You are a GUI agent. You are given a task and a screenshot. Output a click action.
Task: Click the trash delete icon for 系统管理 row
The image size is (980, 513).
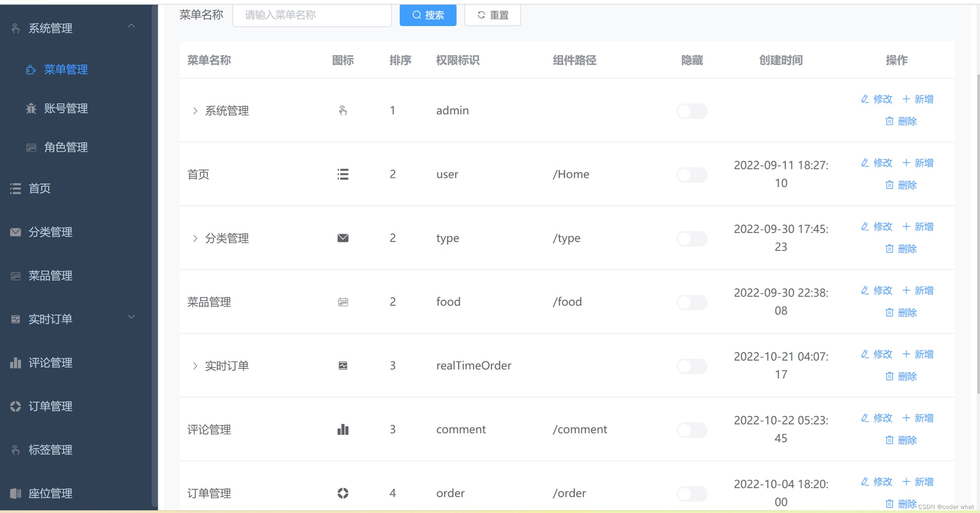pos(889,121)
